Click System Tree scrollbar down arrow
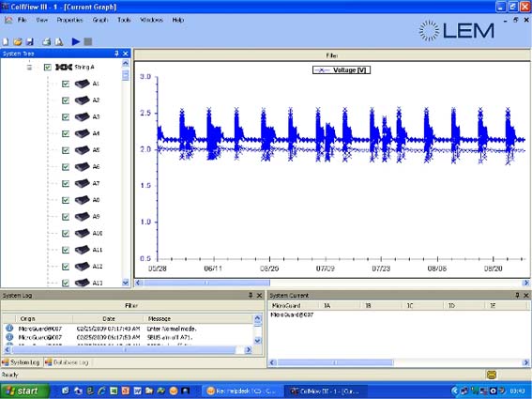The height and width of the screenshot is (399, 532). coord(126,283)
